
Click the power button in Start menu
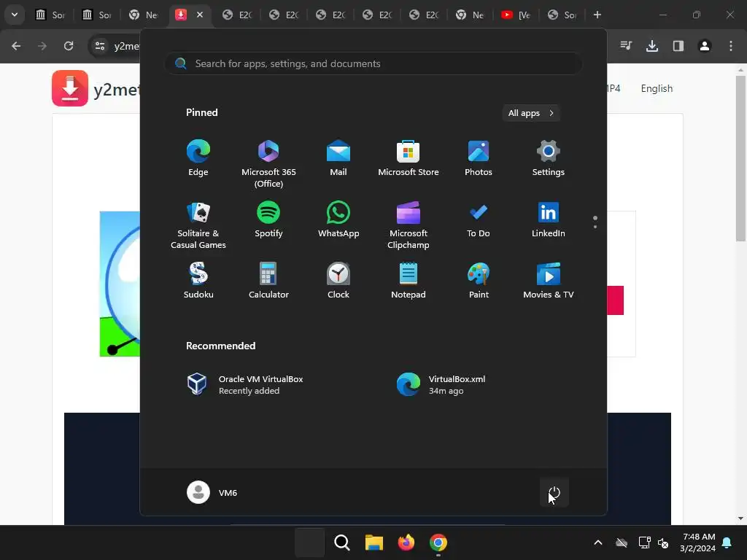click(554, 492)
